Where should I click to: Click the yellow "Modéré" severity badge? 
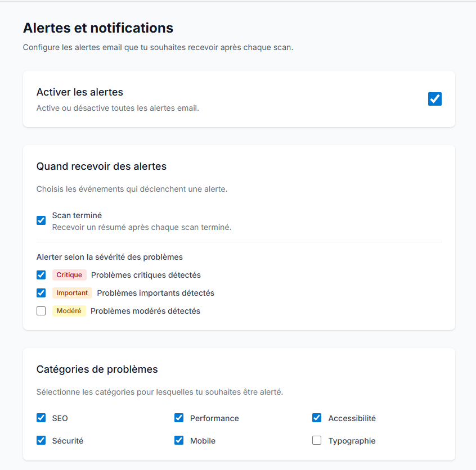click(x=69, y=311)
